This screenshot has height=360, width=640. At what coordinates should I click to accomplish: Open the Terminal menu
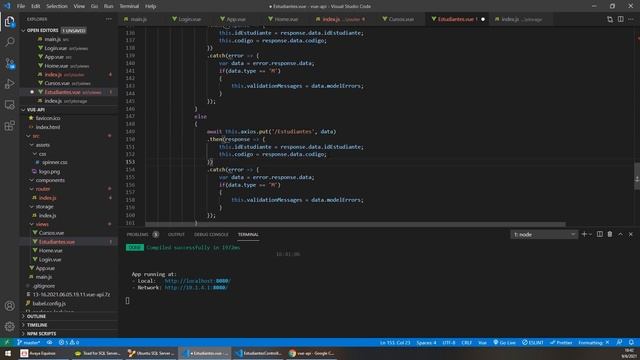point(129,6)
